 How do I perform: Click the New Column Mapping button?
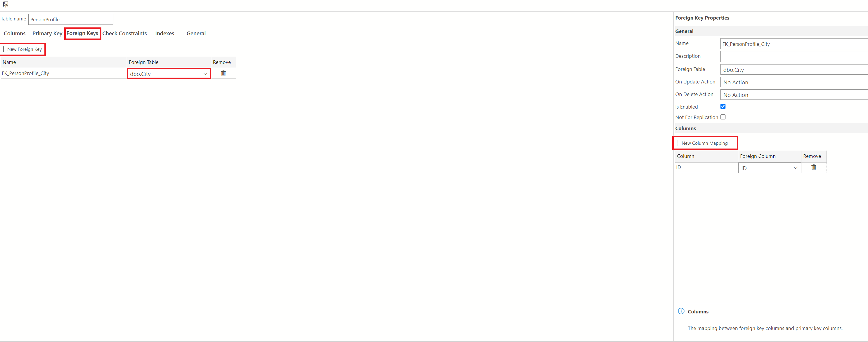(704, 143)
